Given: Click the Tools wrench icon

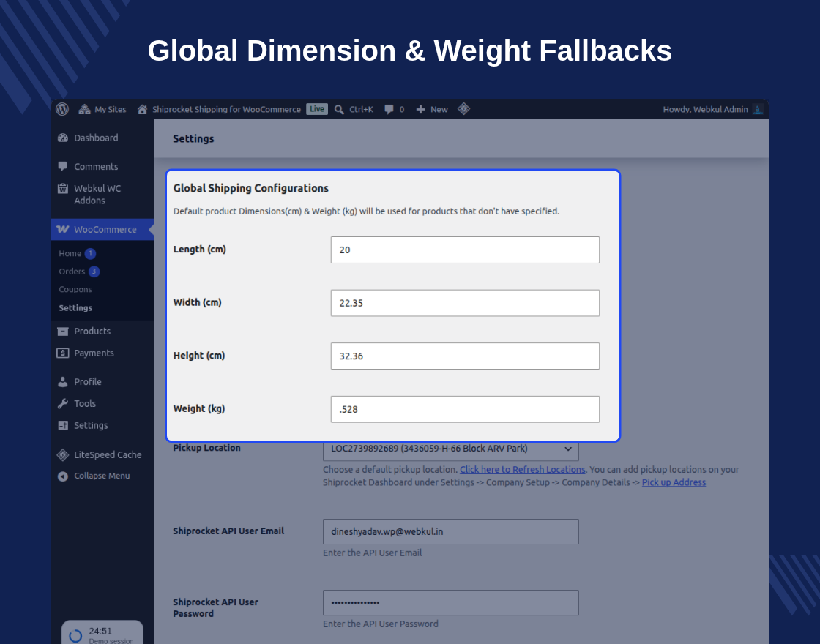Looking at the screenshot, I should tap(63, 403).
